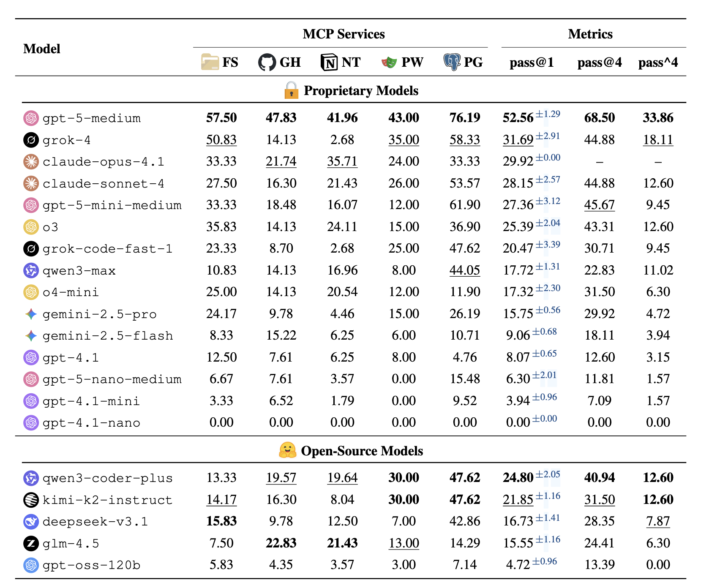Click the GitHub octocat icon in header

[267, 63]
